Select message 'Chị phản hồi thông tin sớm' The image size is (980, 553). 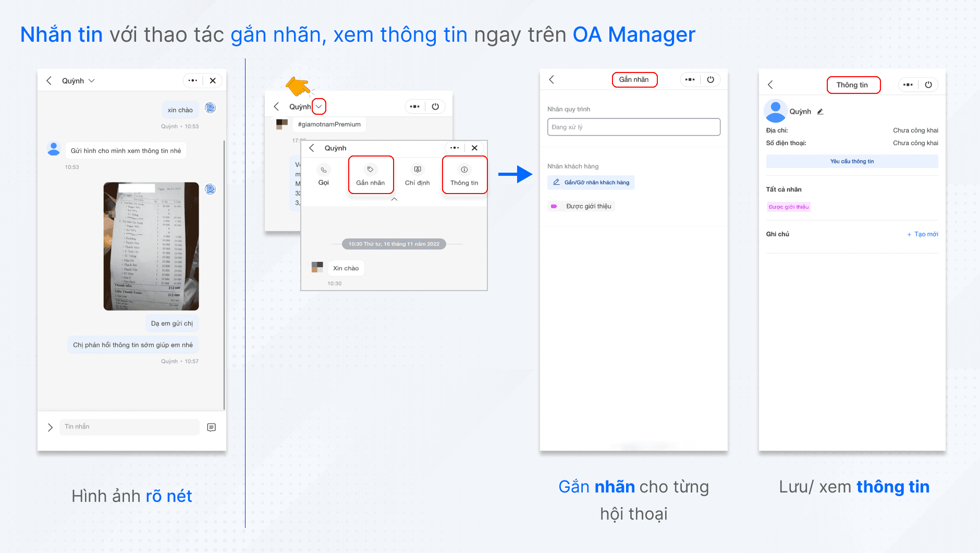133,345
